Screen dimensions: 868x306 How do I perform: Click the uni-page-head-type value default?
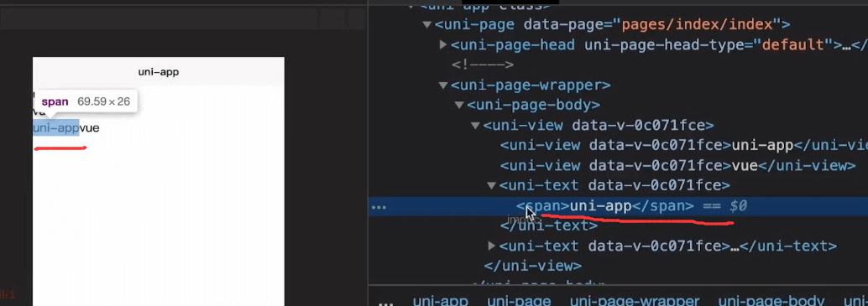click(794, 44)
